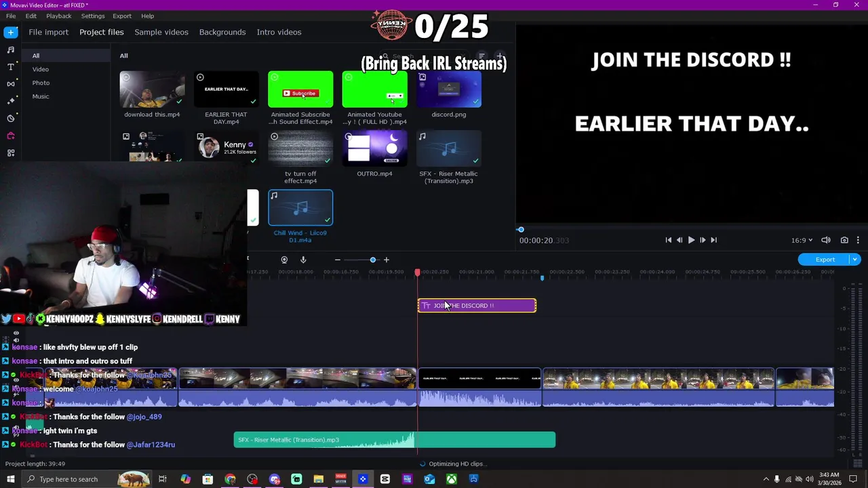Switch to the Project files tab
Image resolution: width=868 pixels, height=488 pixels.
click(101, 32)
